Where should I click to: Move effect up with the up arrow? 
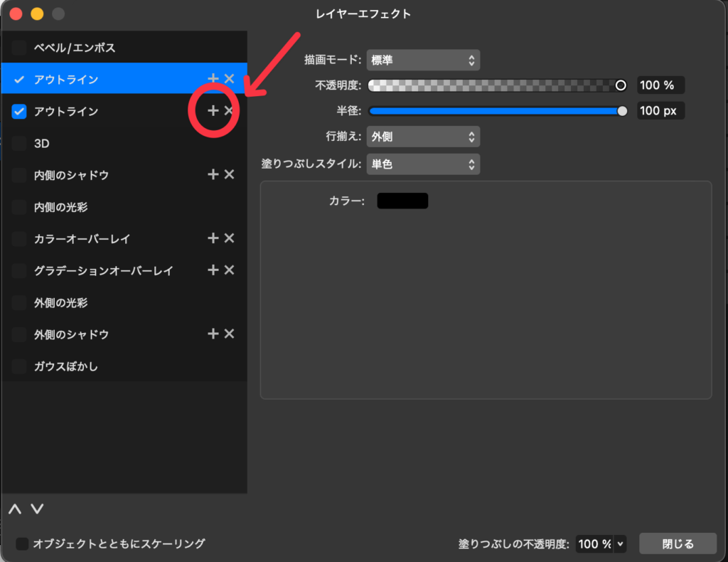(15, 509)
